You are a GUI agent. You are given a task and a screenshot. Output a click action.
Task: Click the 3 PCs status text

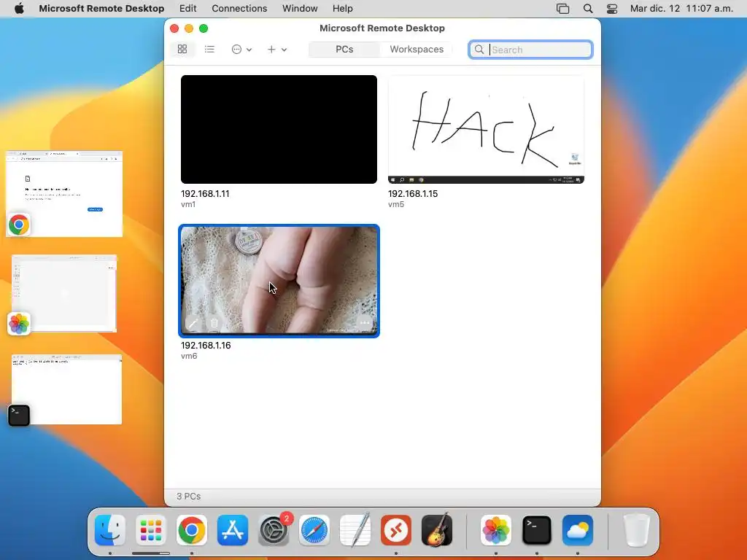(189, 496)
